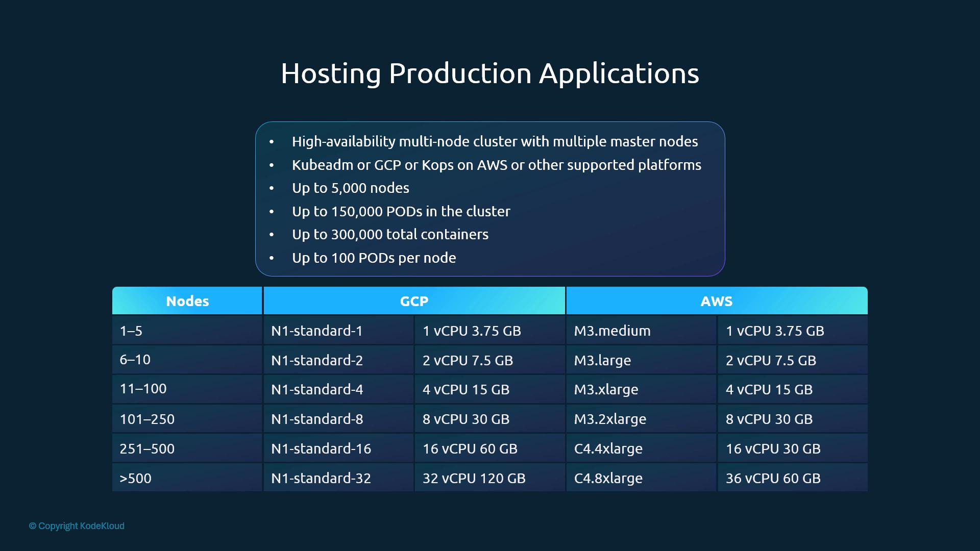Viewport: 980px width, 551px height.
Task: Click the C4.4xlarge cell
Action: 642,448
